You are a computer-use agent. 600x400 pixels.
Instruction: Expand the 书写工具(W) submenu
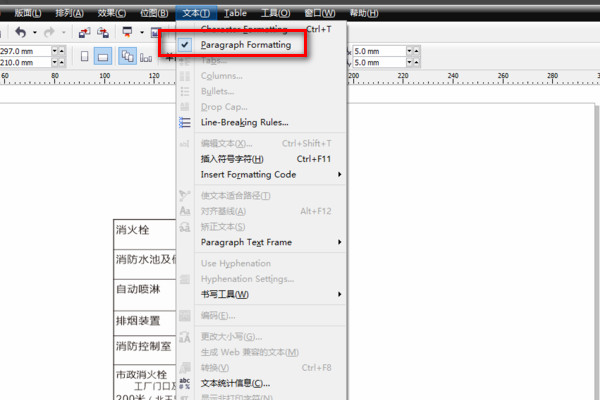pyautogui.click(x=339, y=294)
